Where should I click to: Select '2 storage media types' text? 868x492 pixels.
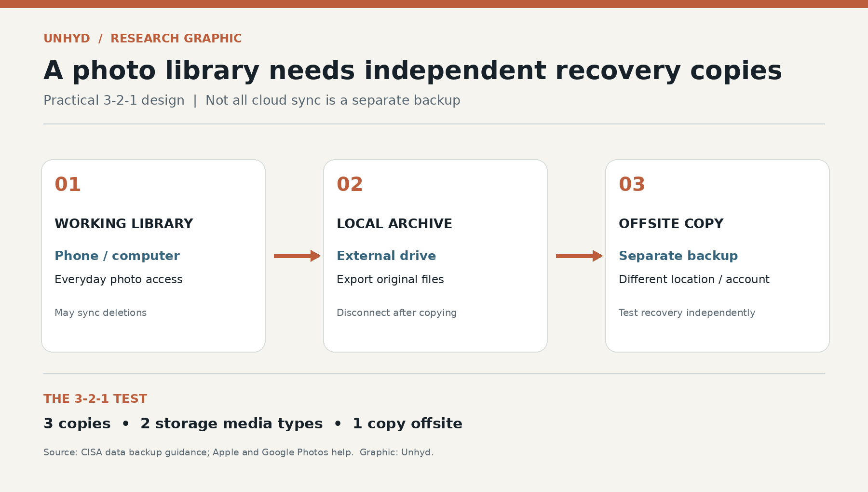(231, 424)
